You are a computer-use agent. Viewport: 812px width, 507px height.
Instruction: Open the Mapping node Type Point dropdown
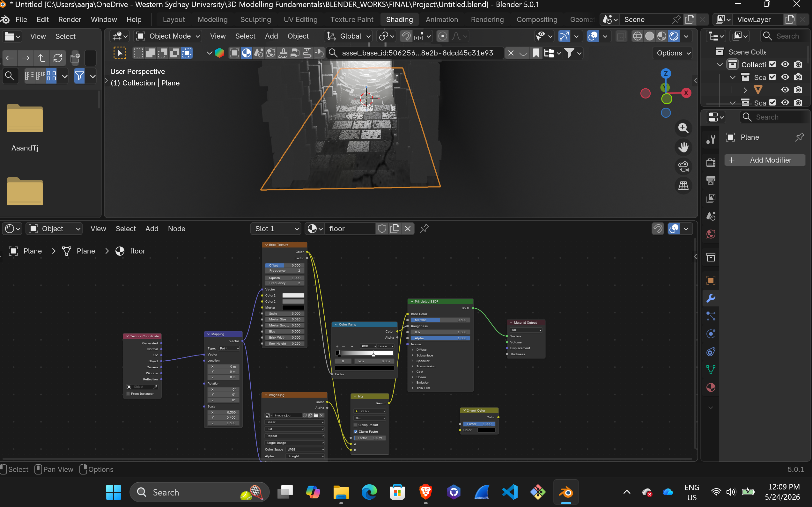point(229,349)
